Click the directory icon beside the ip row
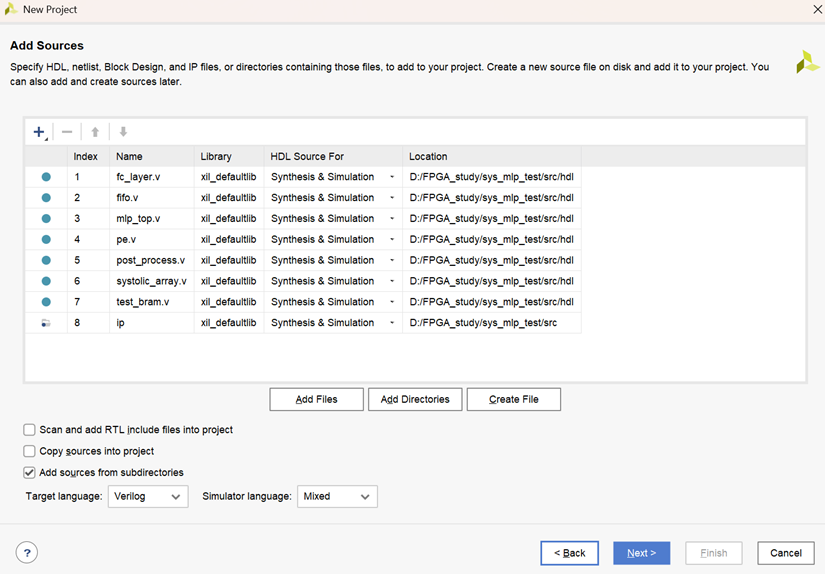 [x=46, y=323]
